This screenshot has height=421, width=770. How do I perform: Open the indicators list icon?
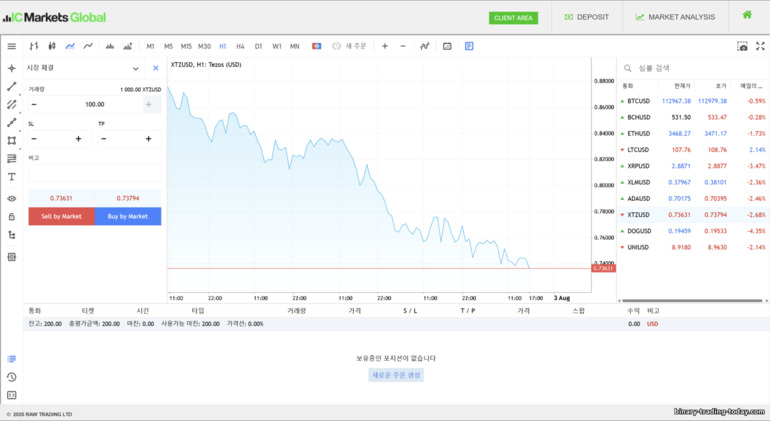pos(425,46)
